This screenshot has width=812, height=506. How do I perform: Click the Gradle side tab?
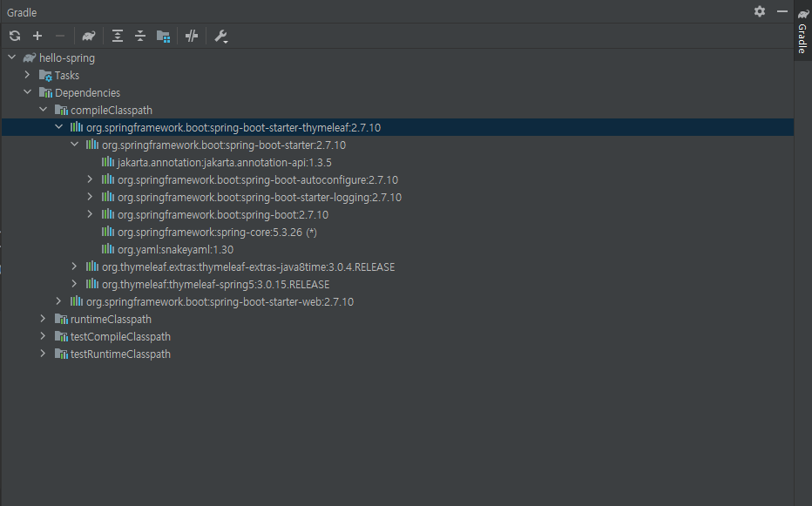[802, 31]
